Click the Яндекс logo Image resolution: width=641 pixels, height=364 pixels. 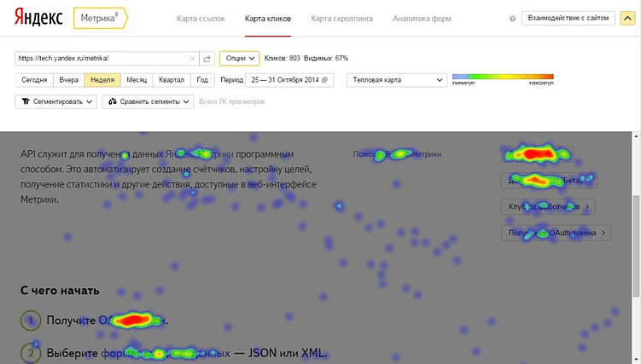coord(38,18)
